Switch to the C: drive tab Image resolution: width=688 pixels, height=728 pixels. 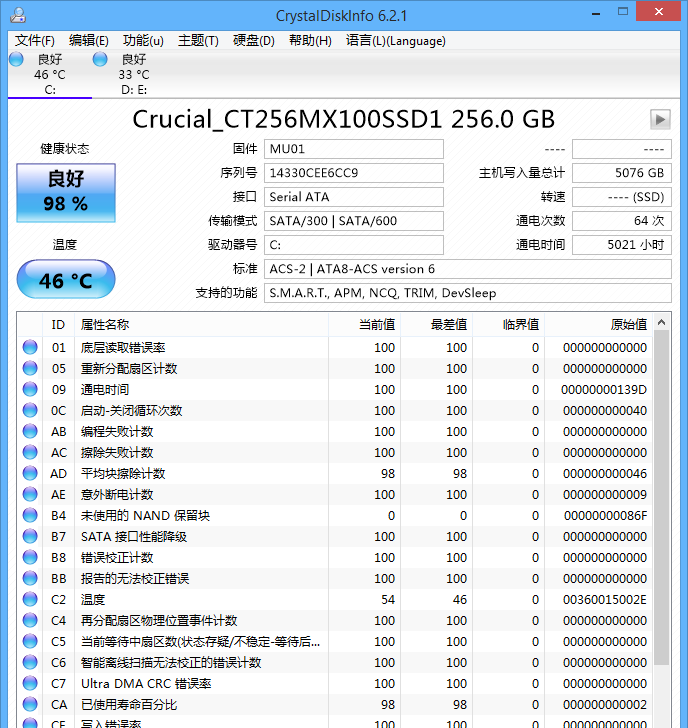(50, 74)
